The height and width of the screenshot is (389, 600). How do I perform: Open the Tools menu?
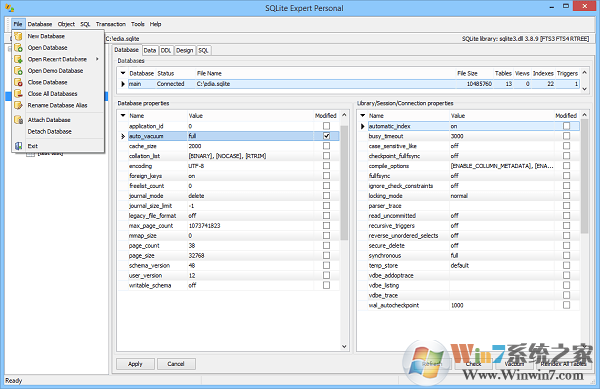coord(138,24)
